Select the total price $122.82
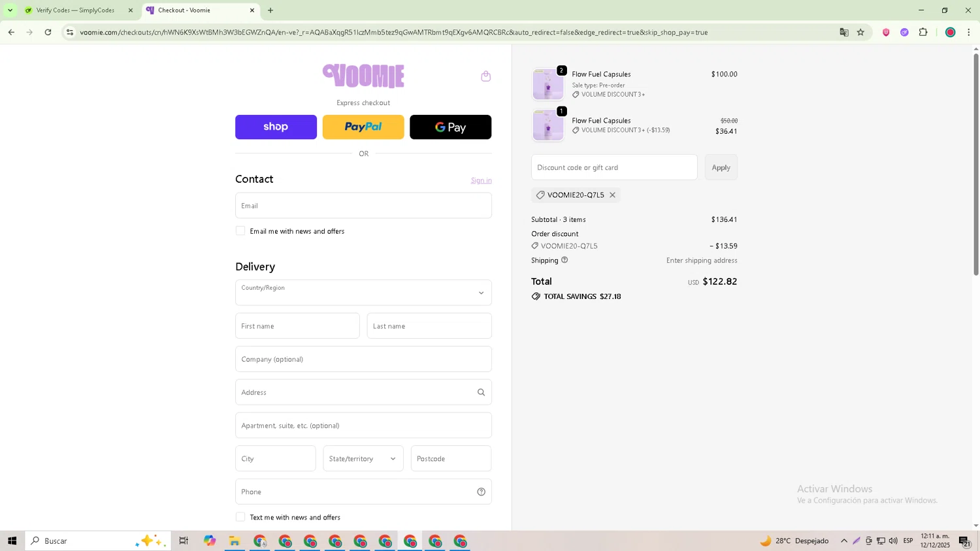This screenshot has width=980, height=551. pyautogui.click(x=719, y=281)
